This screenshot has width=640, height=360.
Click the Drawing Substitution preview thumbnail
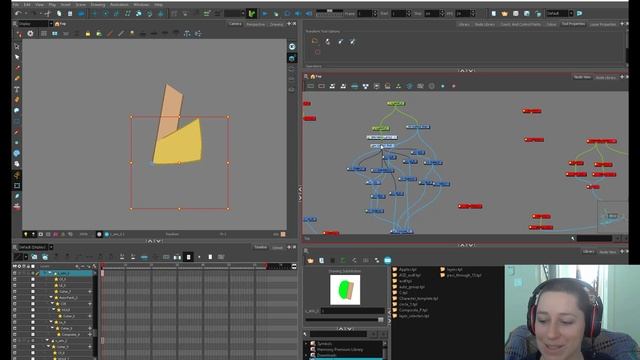click(345, 290)
